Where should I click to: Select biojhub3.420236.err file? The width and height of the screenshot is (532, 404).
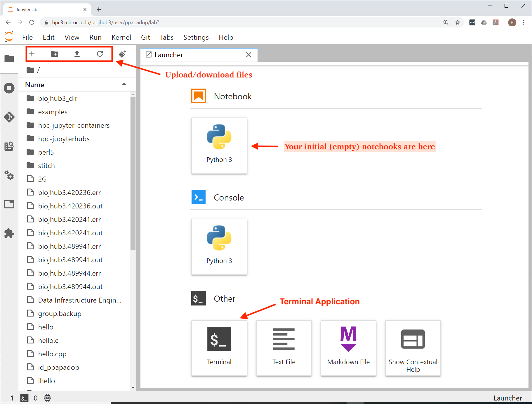(74, 192)
